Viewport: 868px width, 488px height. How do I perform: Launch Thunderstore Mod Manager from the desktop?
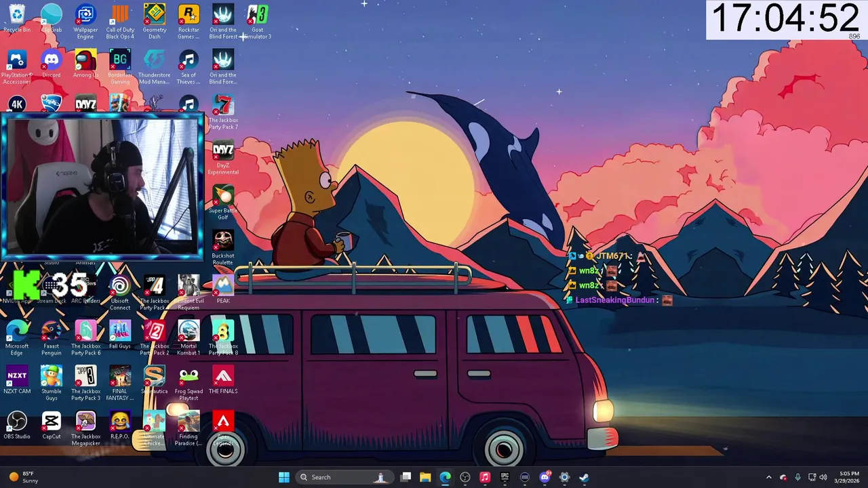[155, 67]
